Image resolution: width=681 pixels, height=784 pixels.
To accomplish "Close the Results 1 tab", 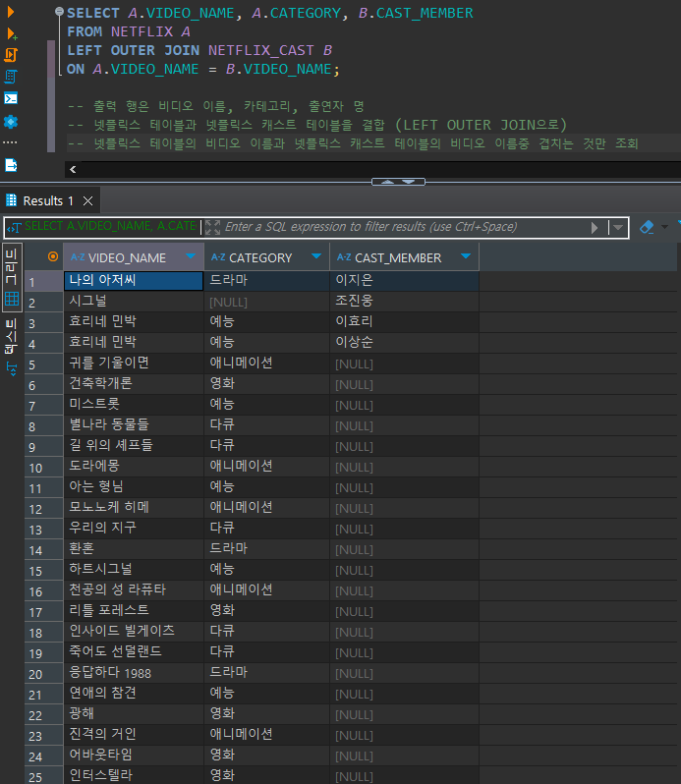I will coord(88,201).
